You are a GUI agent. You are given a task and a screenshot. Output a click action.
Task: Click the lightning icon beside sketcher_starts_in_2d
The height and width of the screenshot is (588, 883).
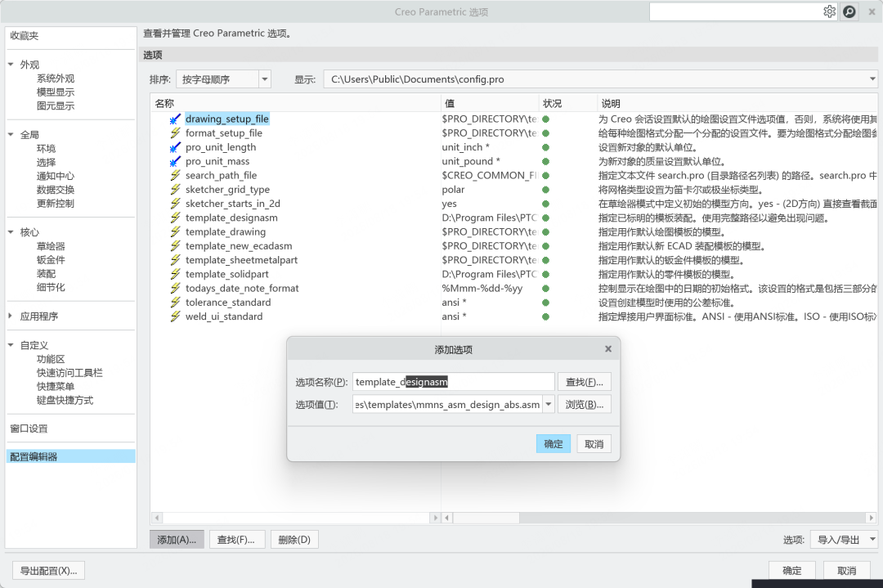click(x=175, y=204)
